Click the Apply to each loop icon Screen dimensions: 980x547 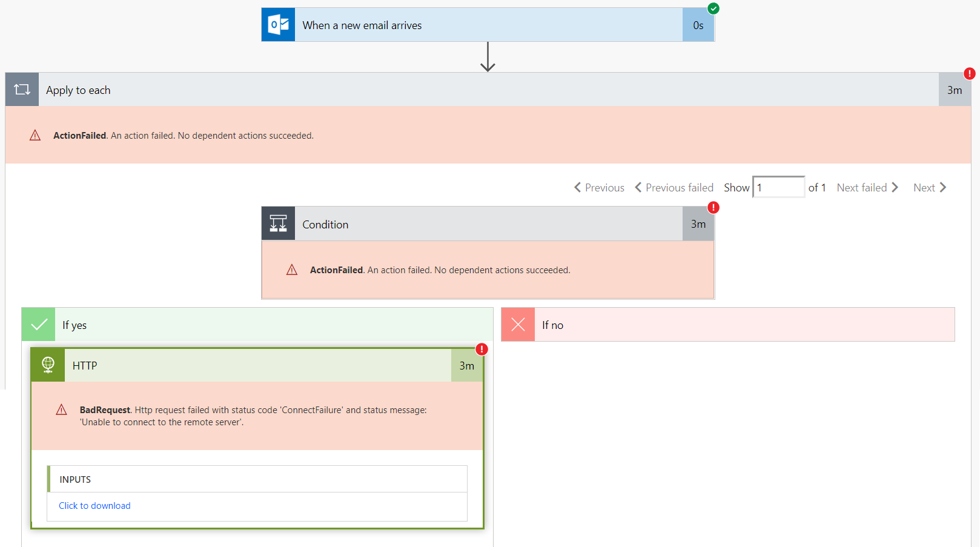(x=22, y=90)
